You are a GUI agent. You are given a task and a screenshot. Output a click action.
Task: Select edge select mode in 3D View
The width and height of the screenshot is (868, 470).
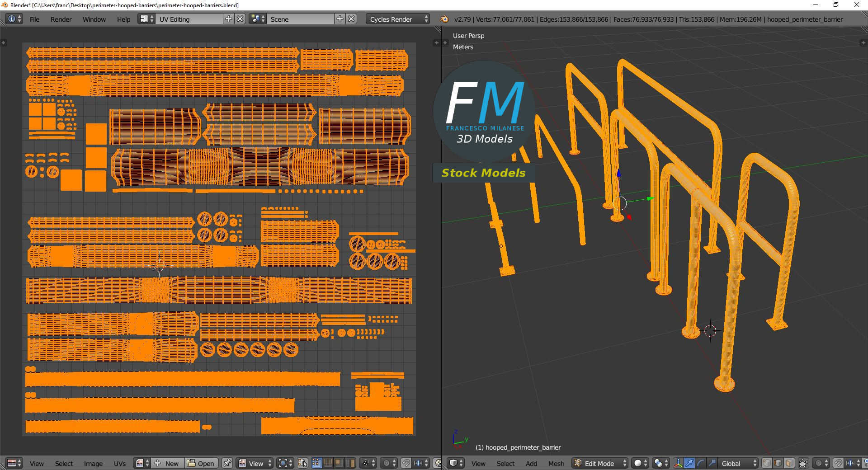point(778,463)
